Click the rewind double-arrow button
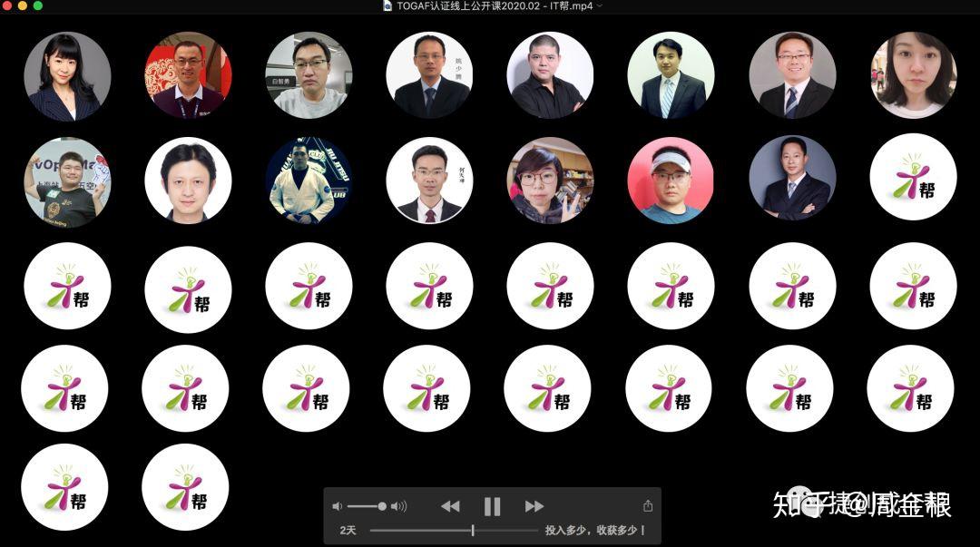The width and height of the screenshot is (980, 547). [450, 506]
